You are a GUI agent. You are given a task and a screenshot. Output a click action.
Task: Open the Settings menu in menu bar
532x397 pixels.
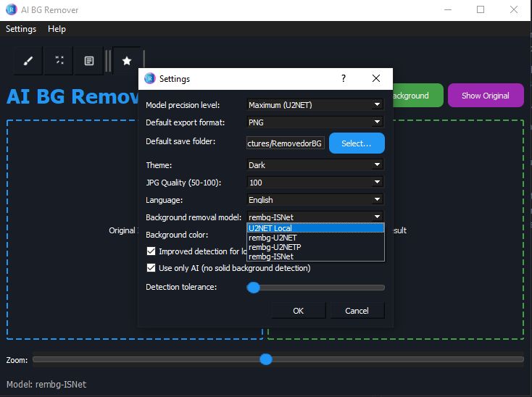21,29
